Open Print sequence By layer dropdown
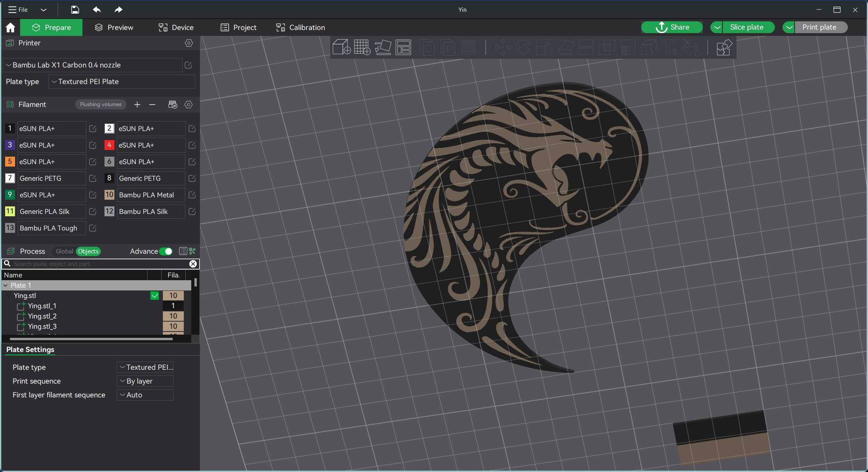This screenshot has width=868, height=472. pos(145,381)
